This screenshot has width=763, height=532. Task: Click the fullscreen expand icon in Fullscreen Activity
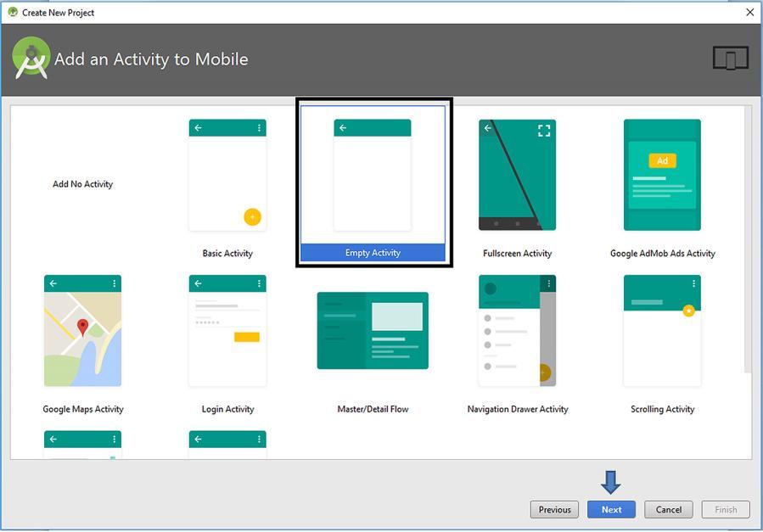click(x=544, y=131)
